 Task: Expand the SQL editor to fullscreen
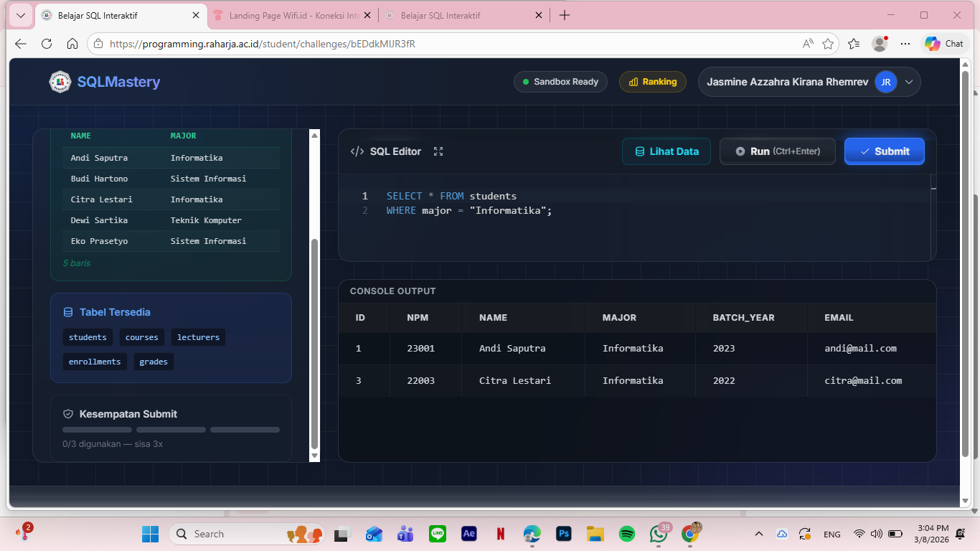438,151
